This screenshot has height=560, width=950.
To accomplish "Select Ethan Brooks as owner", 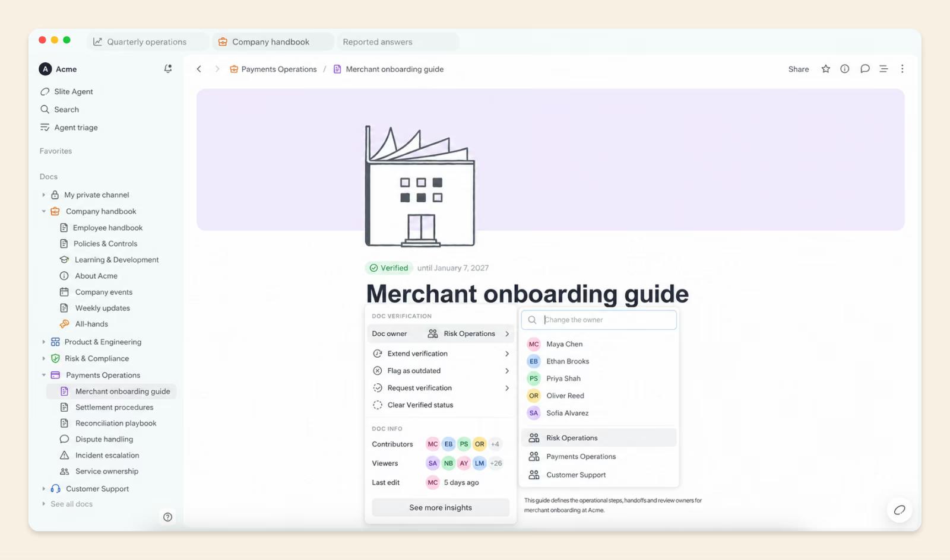I will point(599,361).
